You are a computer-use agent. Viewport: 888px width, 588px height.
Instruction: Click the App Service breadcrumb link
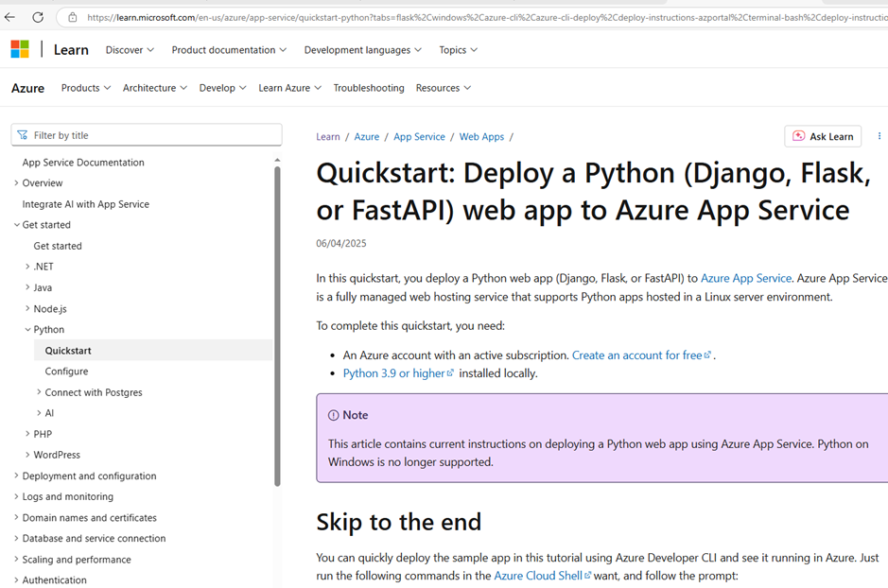(x=419, y=137)
